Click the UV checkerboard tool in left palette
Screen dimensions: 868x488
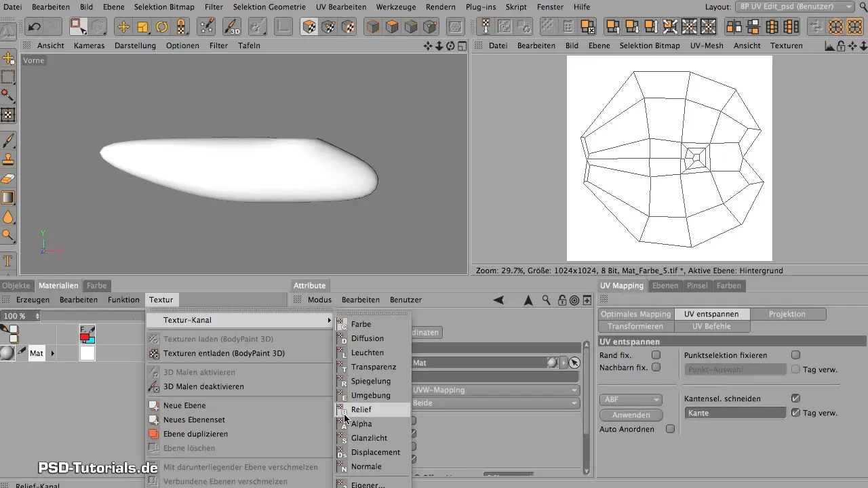pos(9,115)
